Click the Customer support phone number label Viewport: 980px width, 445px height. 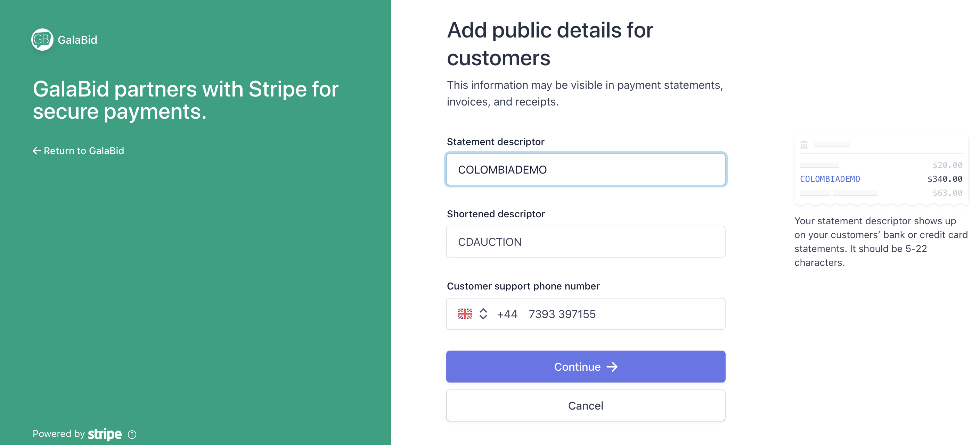pos(523,286)
